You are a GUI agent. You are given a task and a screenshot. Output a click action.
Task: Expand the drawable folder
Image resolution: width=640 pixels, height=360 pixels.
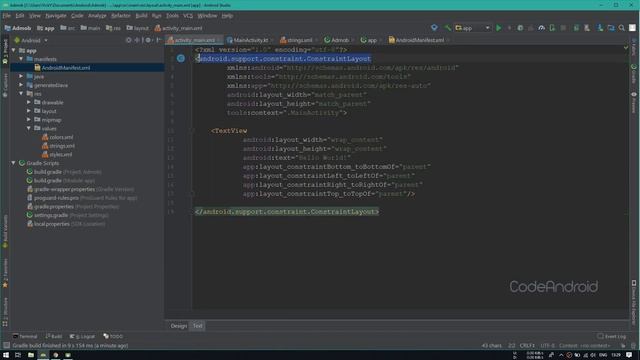[x=29, y=102]
